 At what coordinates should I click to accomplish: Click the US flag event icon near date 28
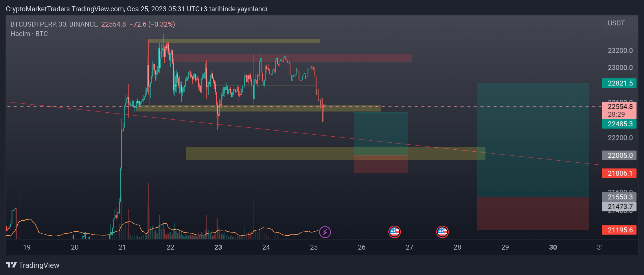(442, 232)
